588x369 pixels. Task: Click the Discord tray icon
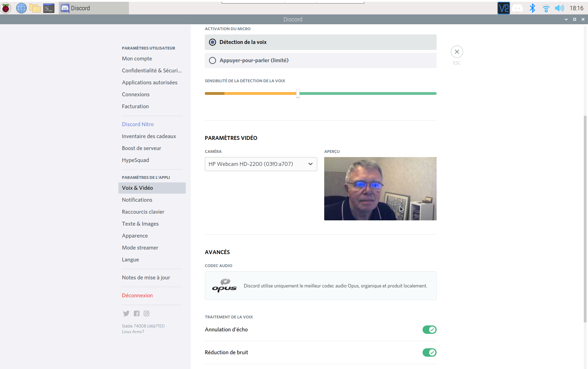pos(517,8)
